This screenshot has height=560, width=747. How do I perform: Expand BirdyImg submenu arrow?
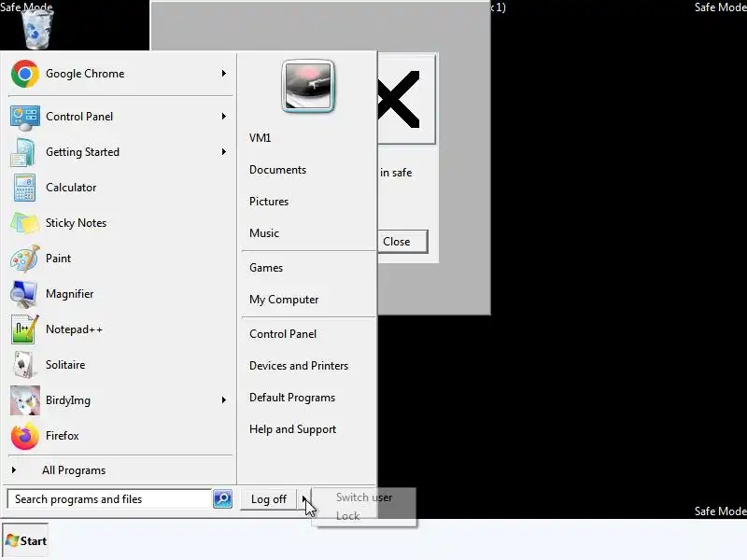223,400
